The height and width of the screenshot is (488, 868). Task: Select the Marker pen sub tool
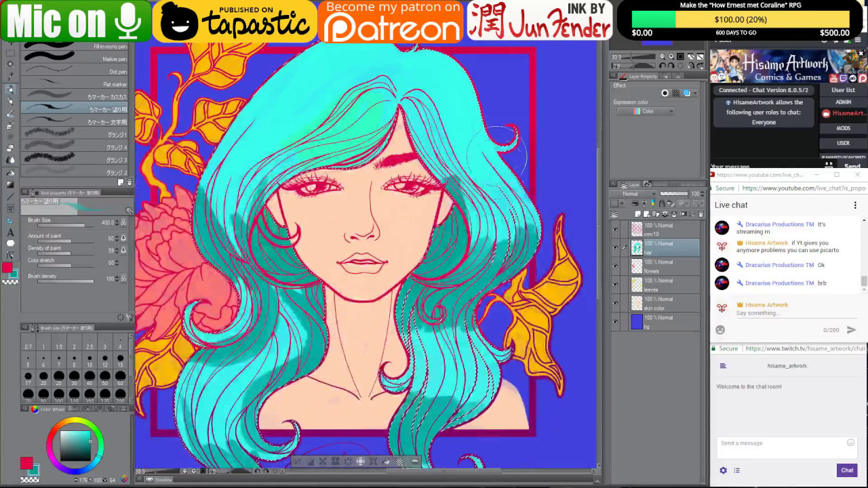pos(77,59)
